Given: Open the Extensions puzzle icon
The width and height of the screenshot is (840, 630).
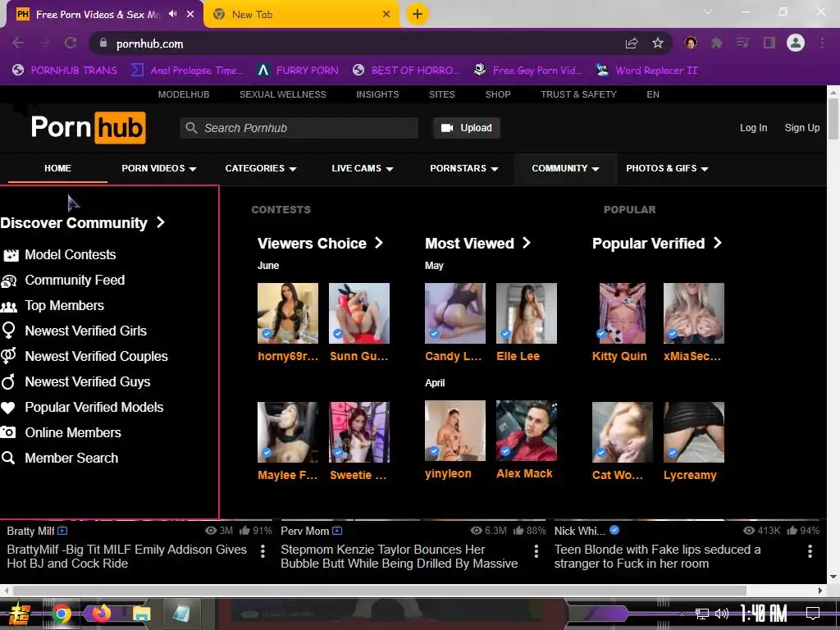Looking at the screenshot, I should [x=716, y=43].
